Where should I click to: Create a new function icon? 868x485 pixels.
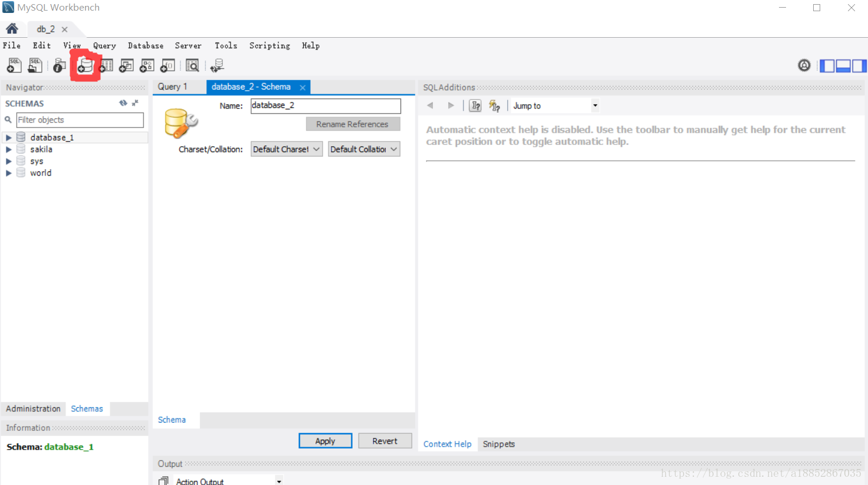click(167, 65)
